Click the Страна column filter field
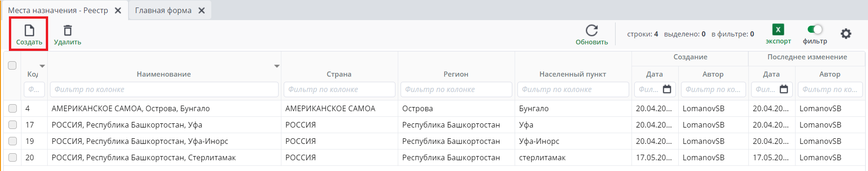 pos(339,89)
